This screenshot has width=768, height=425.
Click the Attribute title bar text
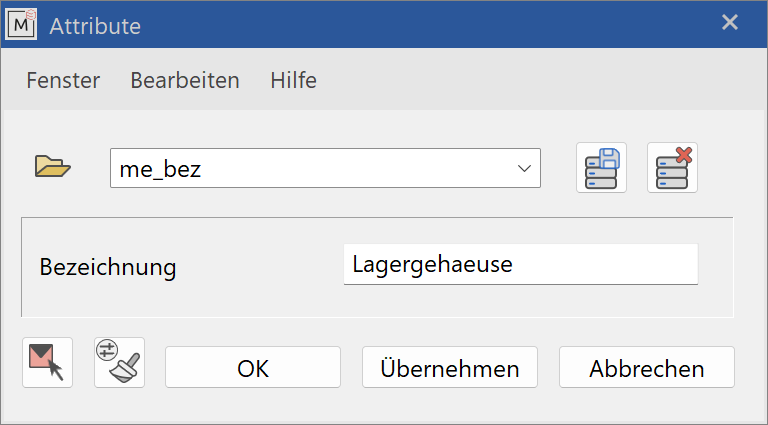(x=95, y=26)
